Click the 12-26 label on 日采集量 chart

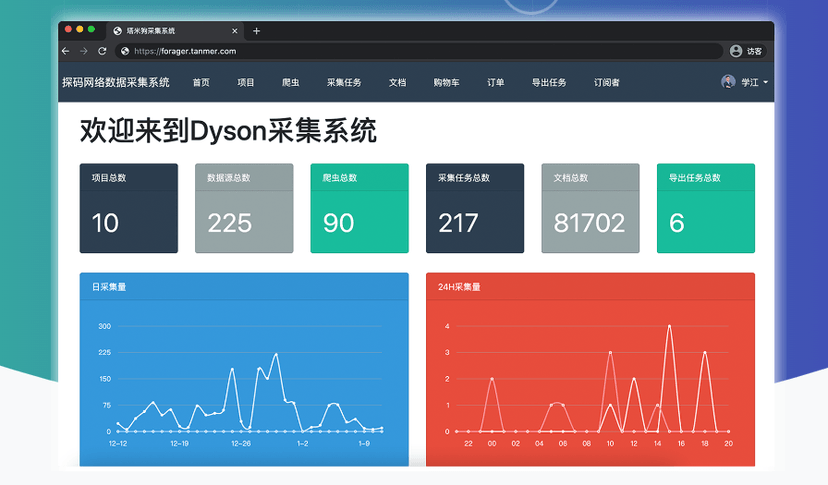click(241, 444)
